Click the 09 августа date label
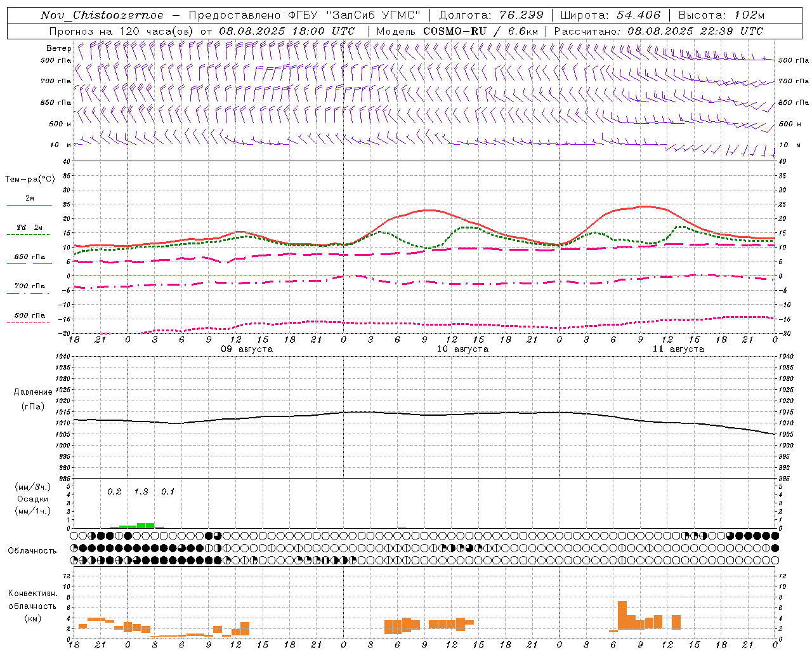Viewport: 812px width, 650px height. (x=247, y=349)
